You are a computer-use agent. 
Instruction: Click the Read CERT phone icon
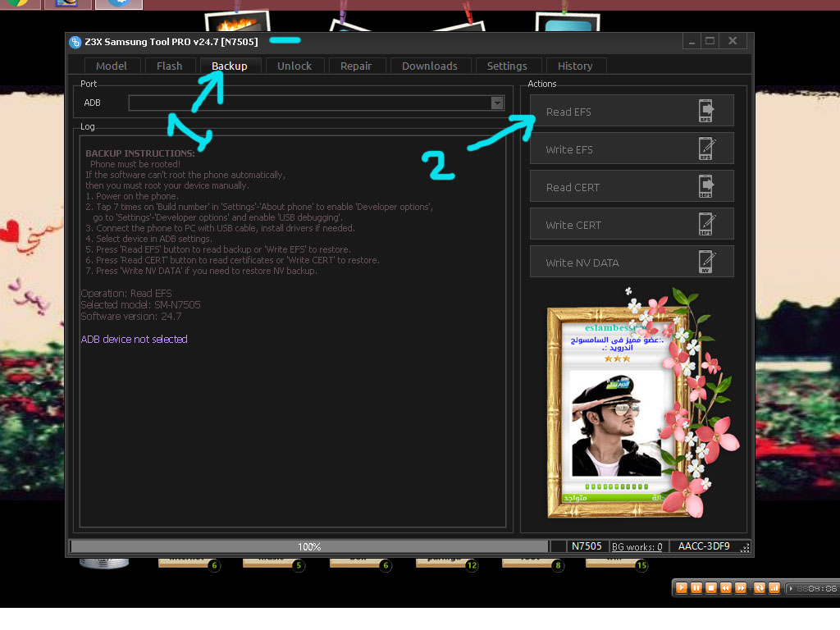pos(706,186)
